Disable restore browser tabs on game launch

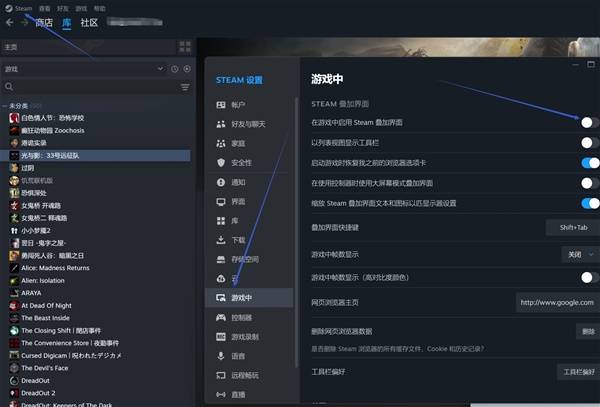(590, 163)
